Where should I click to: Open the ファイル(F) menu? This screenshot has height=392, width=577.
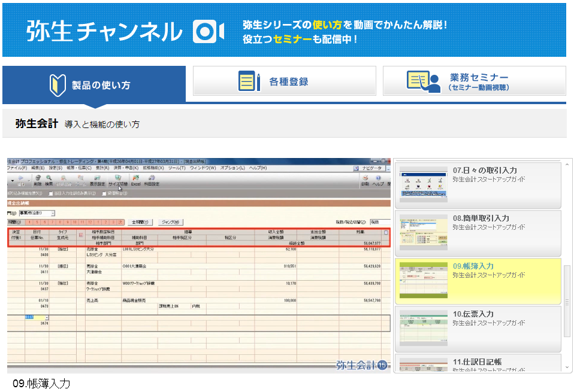point(17,168)
